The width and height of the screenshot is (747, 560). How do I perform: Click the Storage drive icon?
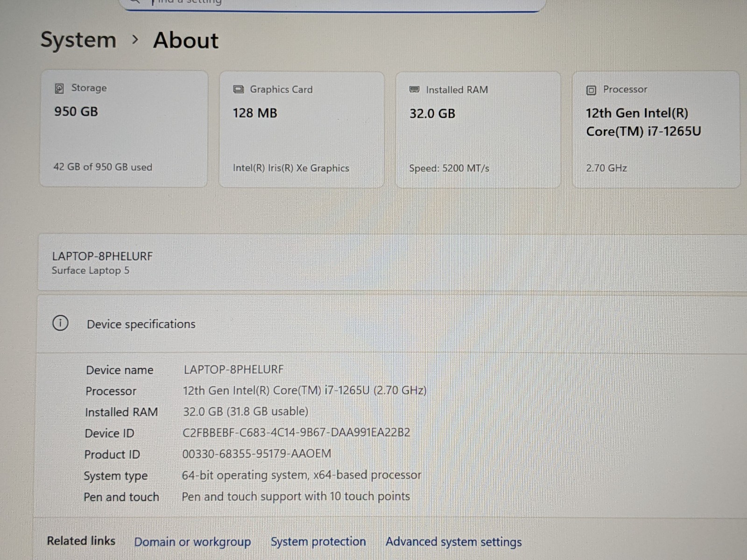[59, 89]
